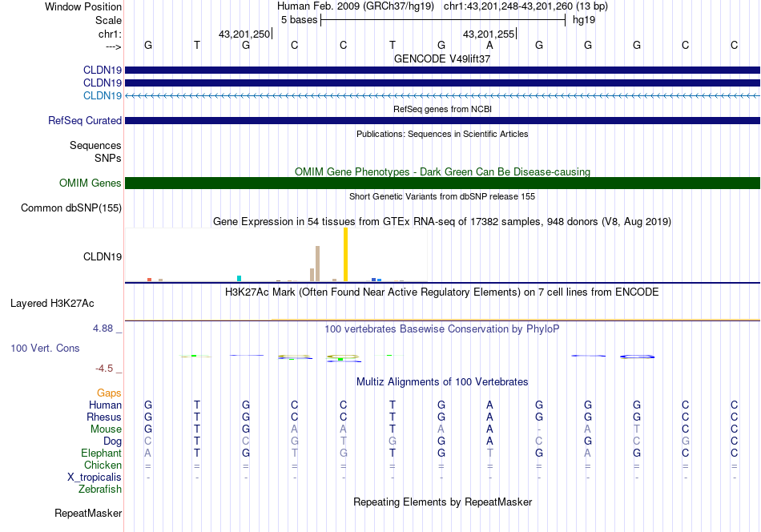Click the hg19 scale label
This screenshot has width=761, height=532.
click(x=584, y=20)
